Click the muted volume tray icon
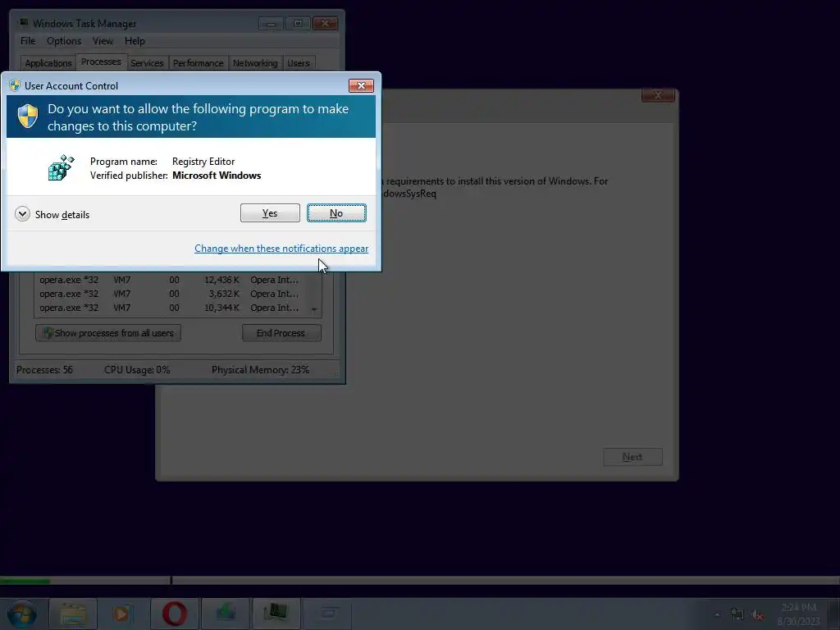840x630 pixels. coord(757,615)
